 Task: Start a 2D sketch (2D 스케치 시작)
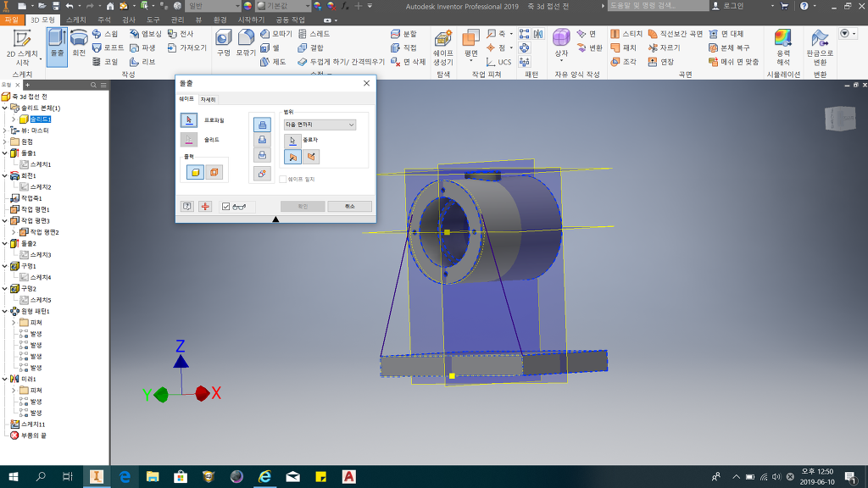pos(22,47)
